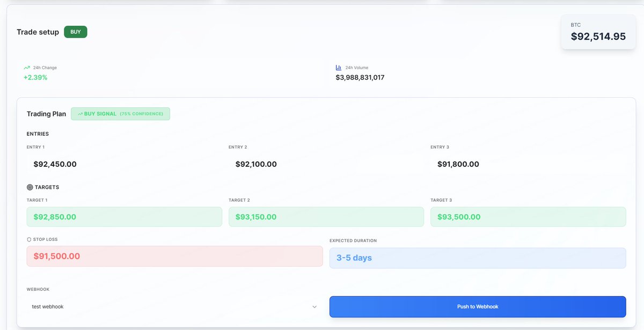Click the 24h Change label
The height and width of the screenshot is (330, 644).
point(45,68)
